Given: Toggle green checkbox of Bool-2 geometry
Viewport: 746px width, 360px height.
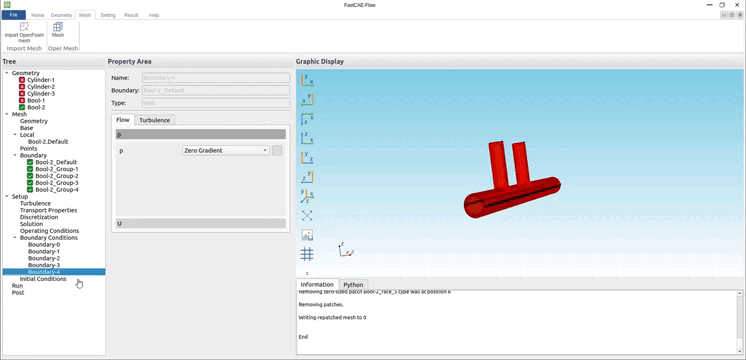Looking at the screenshot, I should click(22, 107).
